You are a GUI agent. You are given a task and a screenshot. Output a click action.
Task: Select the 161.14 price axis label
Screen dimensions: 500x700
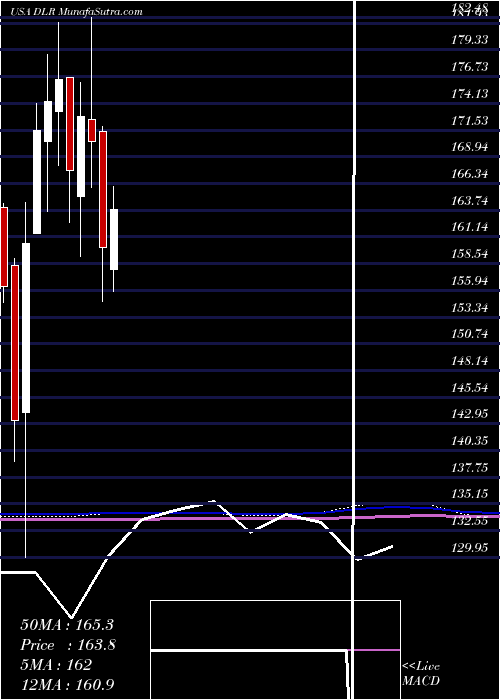469,227
